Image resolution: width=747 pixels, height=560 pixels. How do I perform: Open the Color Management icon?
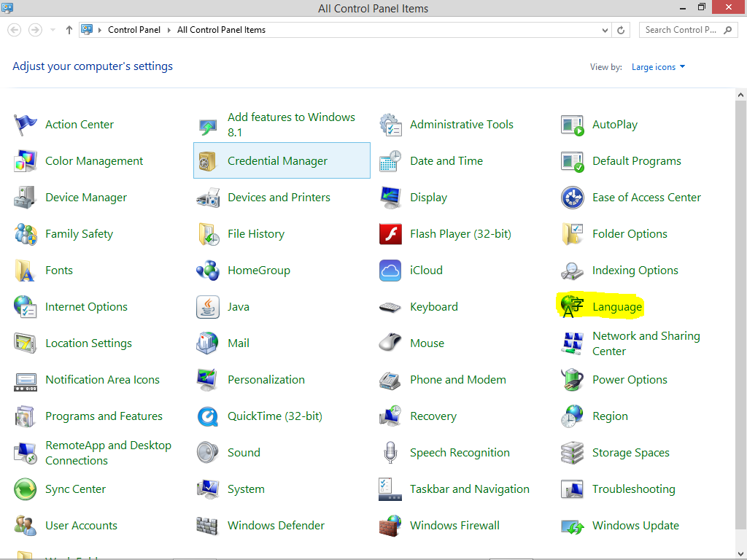click(26, 161)
